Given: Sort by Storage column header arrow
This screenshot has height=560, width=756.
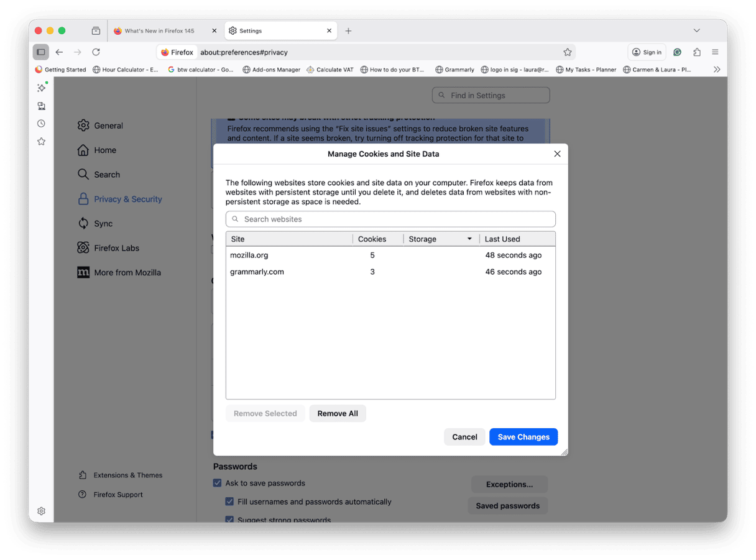Looking at the screenshot, I should point(469,239).
